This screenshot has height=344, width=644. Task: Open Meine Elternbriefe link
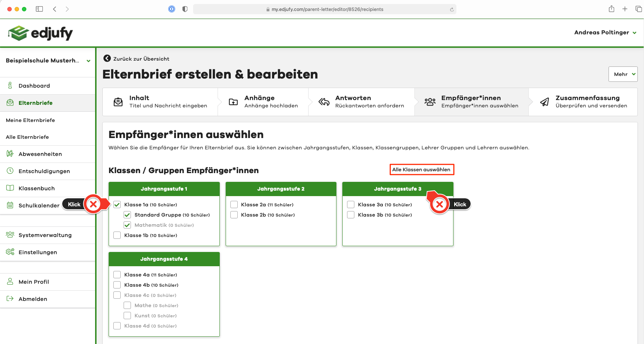[x=30, y=120]
